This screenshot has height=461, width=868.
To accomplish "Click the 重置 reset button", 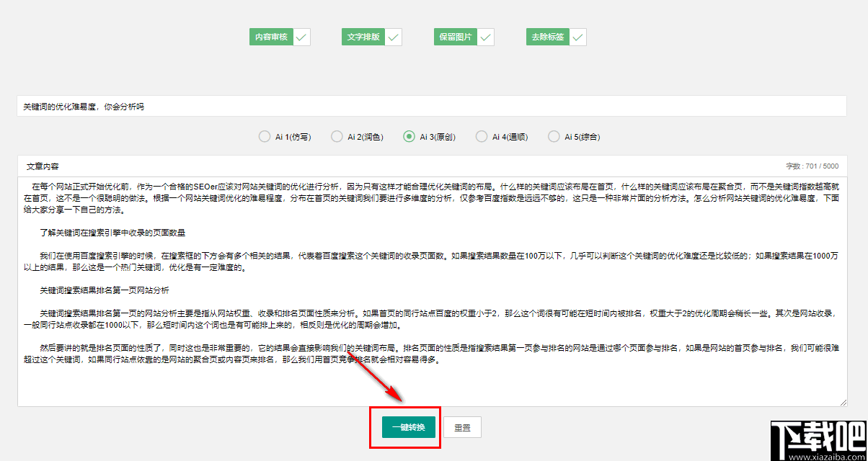I will tap(462, 427).
